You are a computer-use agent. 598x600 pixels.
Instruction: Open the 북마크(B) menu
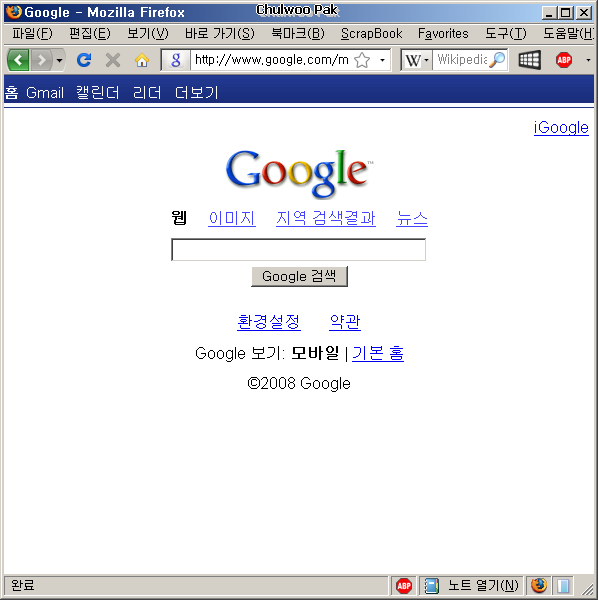298,34
